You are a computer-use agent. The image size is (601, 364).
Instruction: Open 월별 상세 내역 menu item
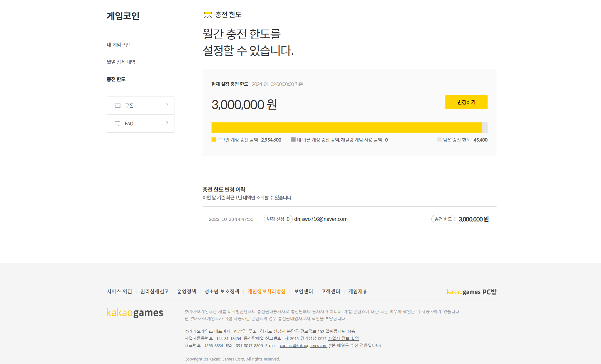pos(121,62)
